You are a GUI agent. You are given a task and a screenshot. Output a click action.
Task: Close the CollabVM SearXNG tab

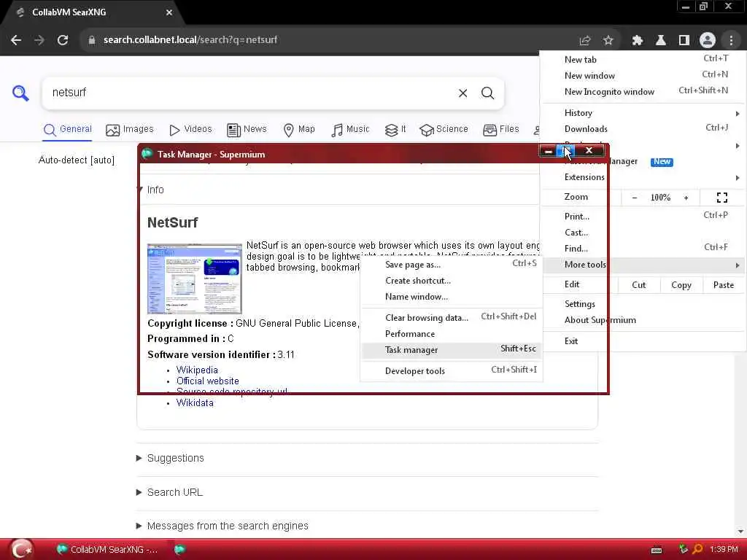[x=169, y=12]
